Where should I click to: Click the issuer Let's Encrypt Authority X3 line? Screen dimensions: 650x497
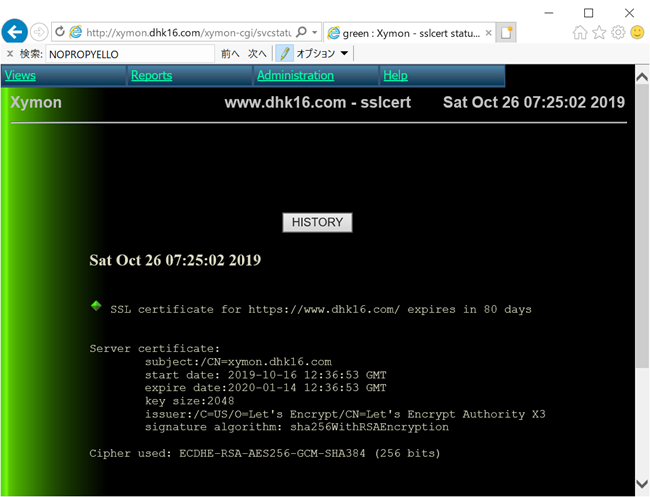coord(345,414)
